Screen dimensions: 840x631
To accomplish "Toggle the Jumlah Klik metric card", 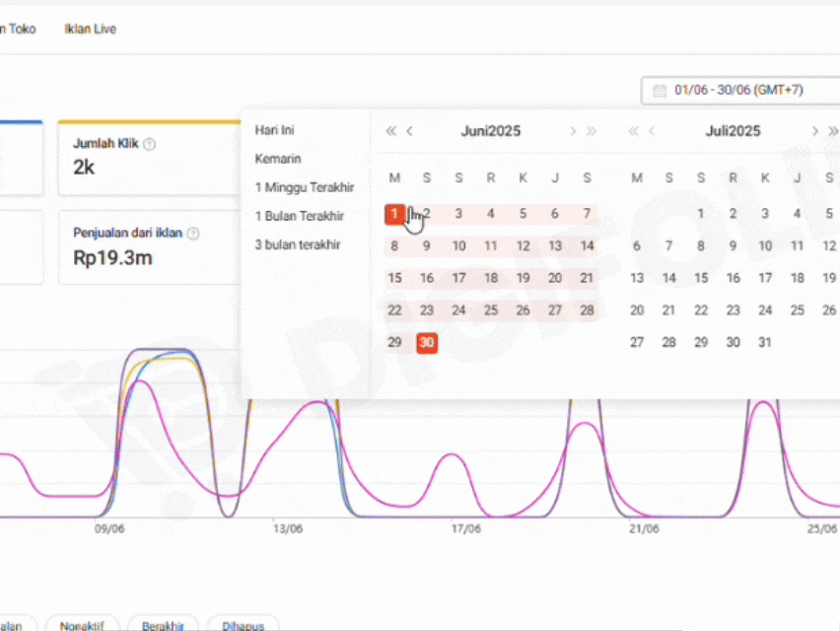I will [148, 158].
